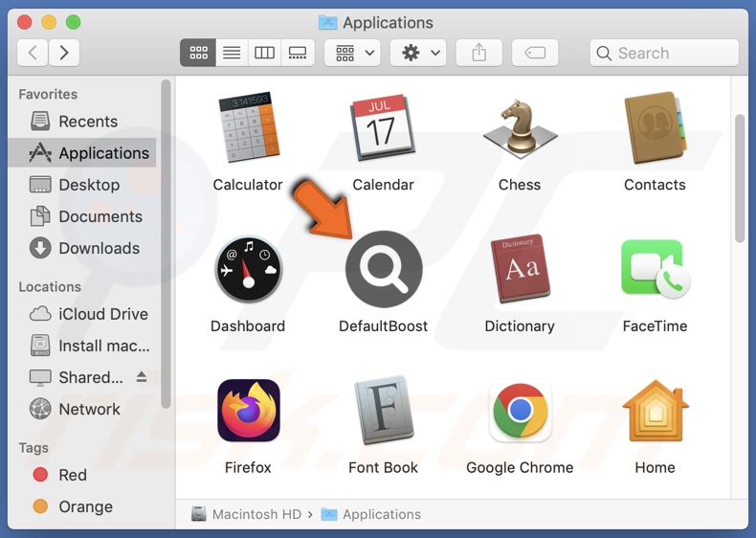Go forward with the right chevron button
Screen dimensions: 756x538
point(64,53)
